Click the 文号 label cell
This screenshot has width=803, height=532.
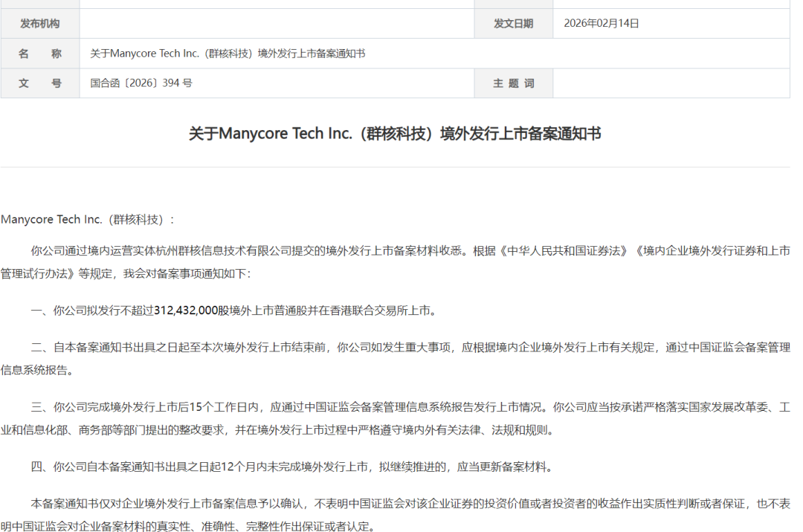pyautogui.click(x=39, y=83)
